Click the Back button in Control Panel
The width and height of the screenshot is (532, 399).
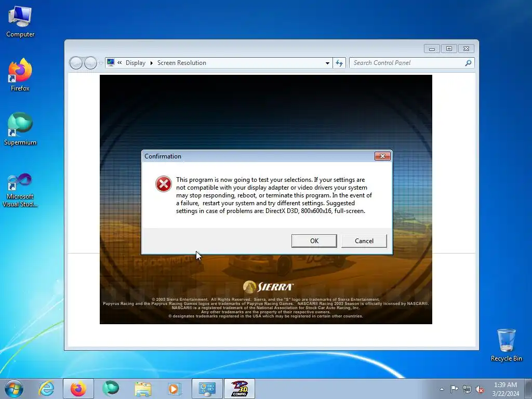tap(76, 63)
